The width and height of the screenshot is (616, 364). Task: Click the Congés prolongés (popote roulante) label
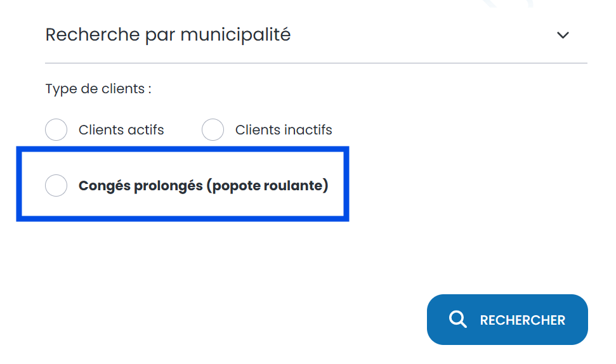point(203,186)
